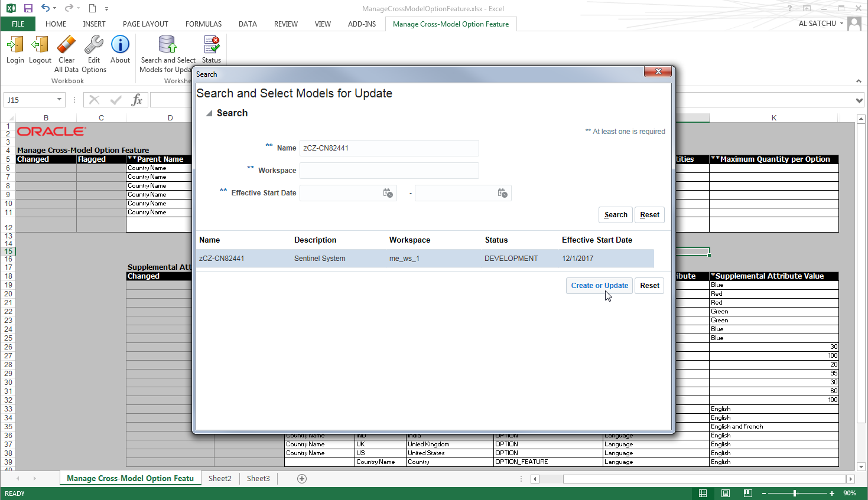The width and height of the screenshot is (868, 500).
Task: Click the Excel application logo icon
Action: point(11,8)
